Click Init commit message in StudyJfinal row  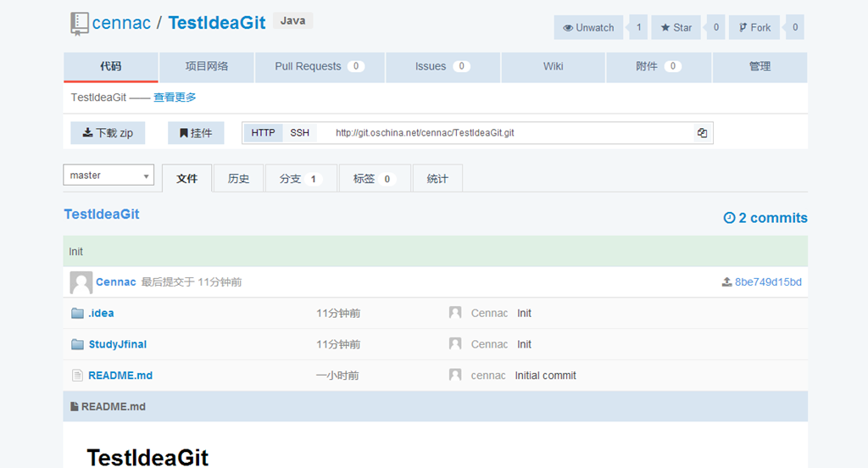[524, 344]
